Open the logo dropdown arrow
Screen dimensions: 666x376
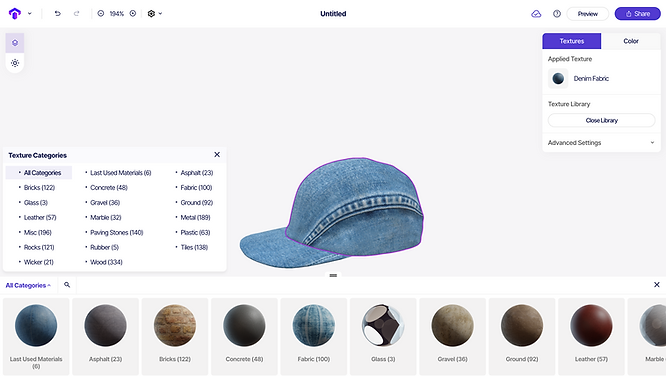(x=30, y=14)
